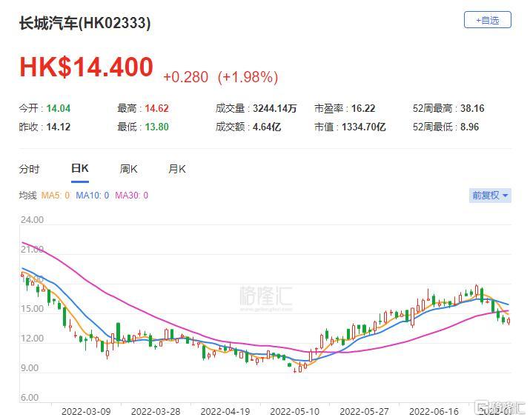Click 昨收 value 14.12
Image resolution: width=530 pixels, height=420 pixels.
click(59, 127)
